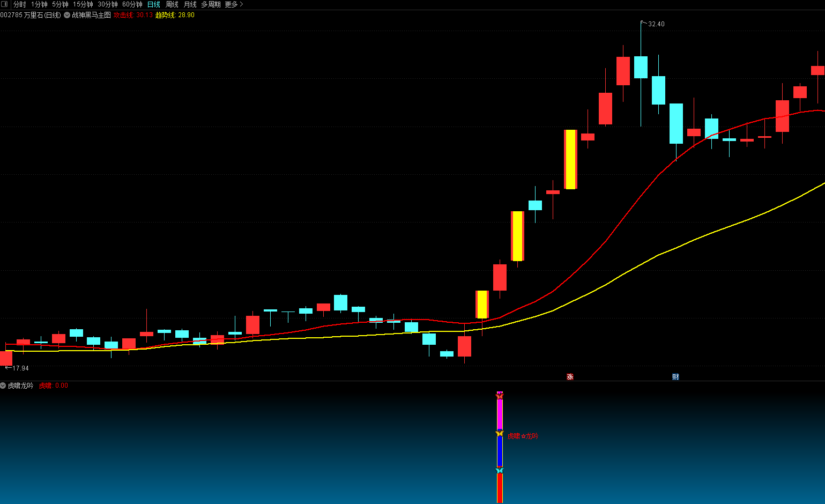Switch to 月线 monthly chart

tap(190, 4)
